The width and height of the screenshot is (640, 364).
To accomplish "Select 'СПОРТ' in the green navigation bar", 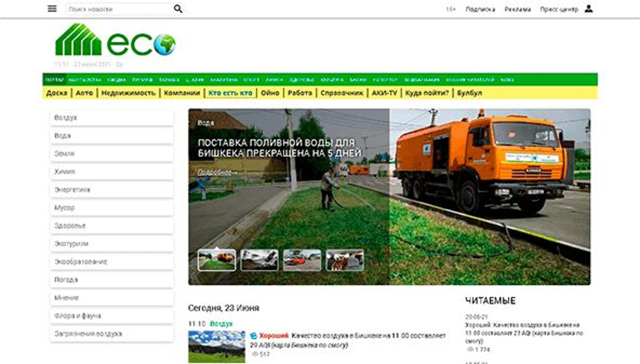I will pyautogui.click(x=251, y=79).
